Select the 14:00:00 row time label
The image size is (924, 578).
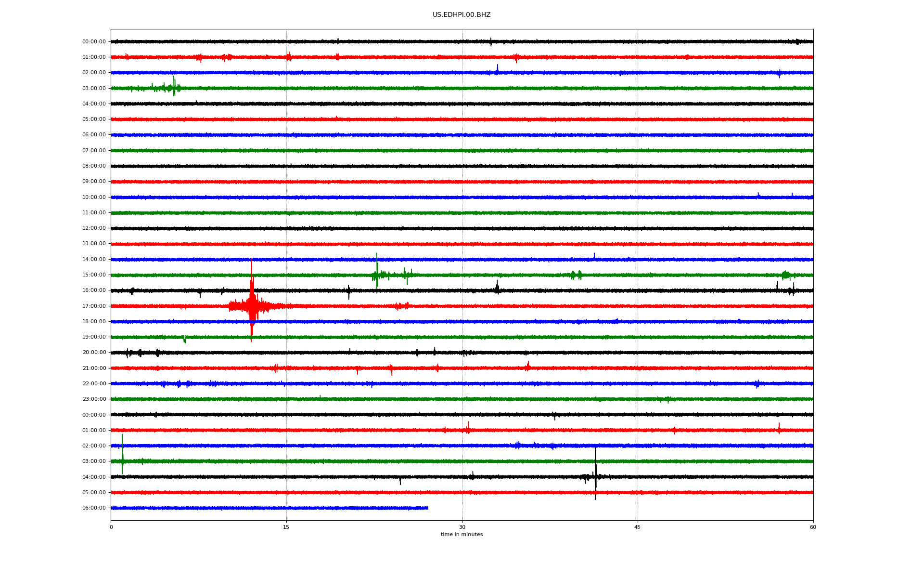[94, 259]
